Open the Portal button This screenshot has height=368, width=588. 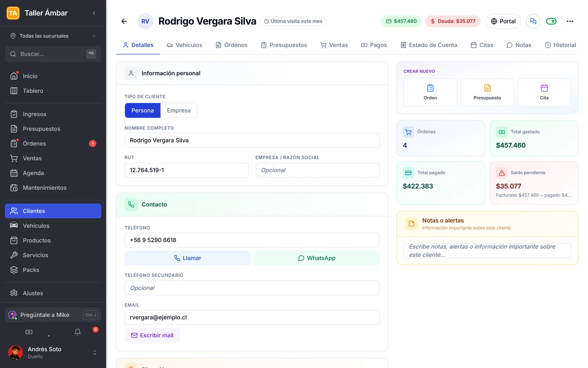coord(503,21)
